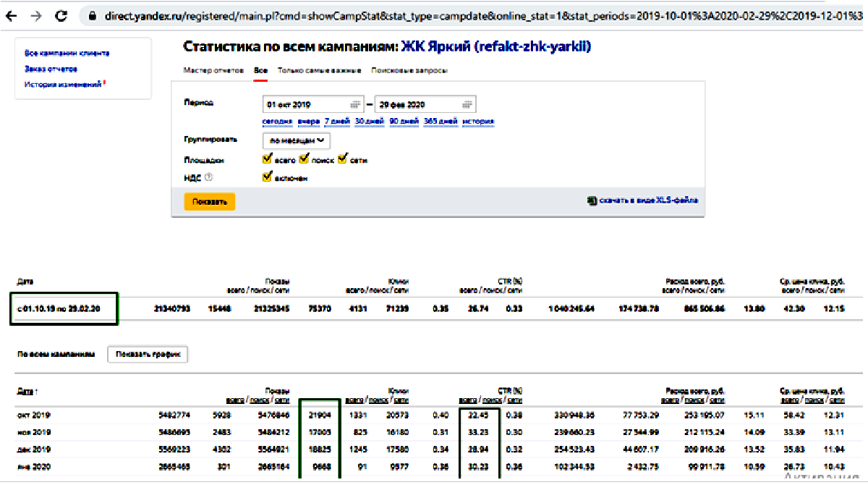The width and height of the screenshot is (868, 485).
Task: Set period with the 'вчера' quick link
Action: click(x=308, y=121)
